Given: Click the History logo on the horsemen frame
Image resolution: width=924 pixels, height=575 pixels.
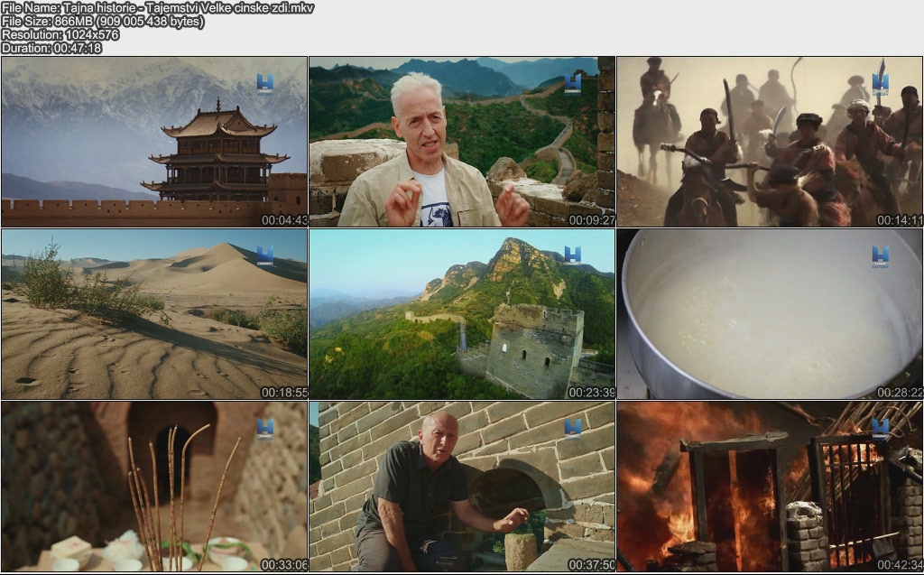Looking at the screenshot, I should pos(880,83).
